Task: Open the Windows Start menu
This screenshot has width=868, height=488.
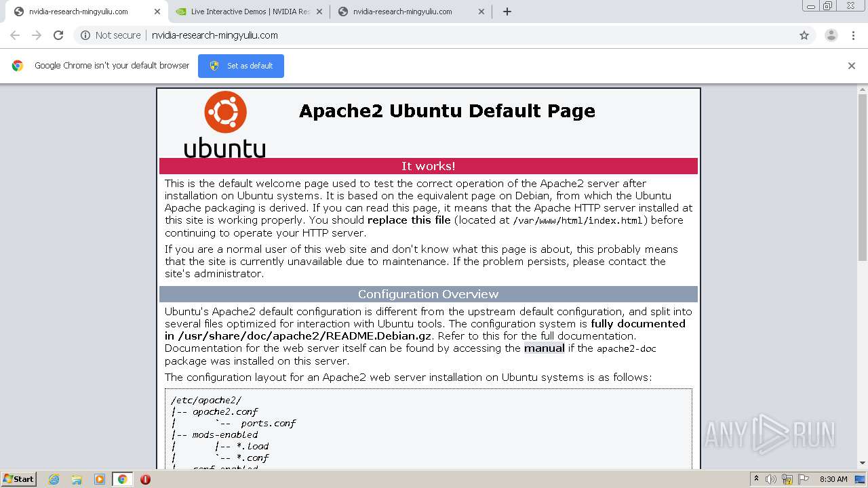Action: point(19,479)
